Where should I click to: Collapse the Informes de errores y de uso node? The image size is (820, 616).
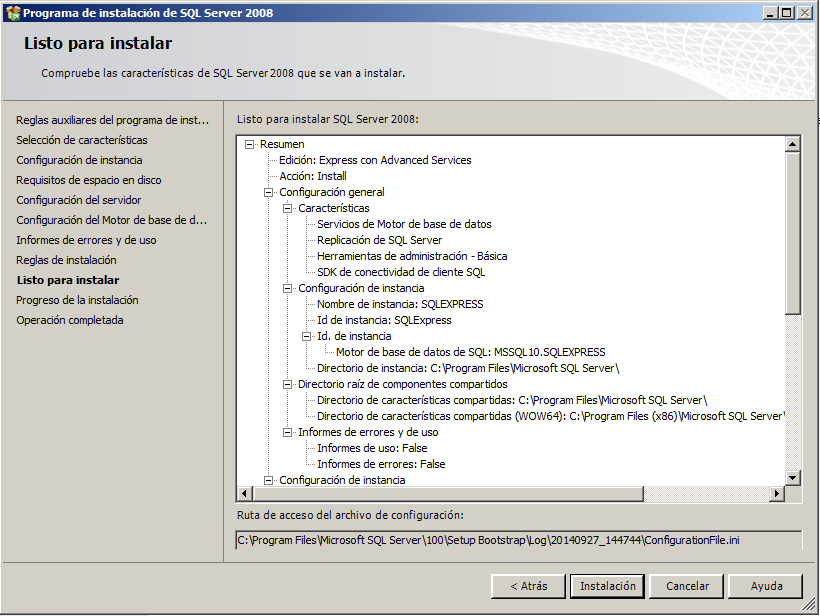point(288,432)
